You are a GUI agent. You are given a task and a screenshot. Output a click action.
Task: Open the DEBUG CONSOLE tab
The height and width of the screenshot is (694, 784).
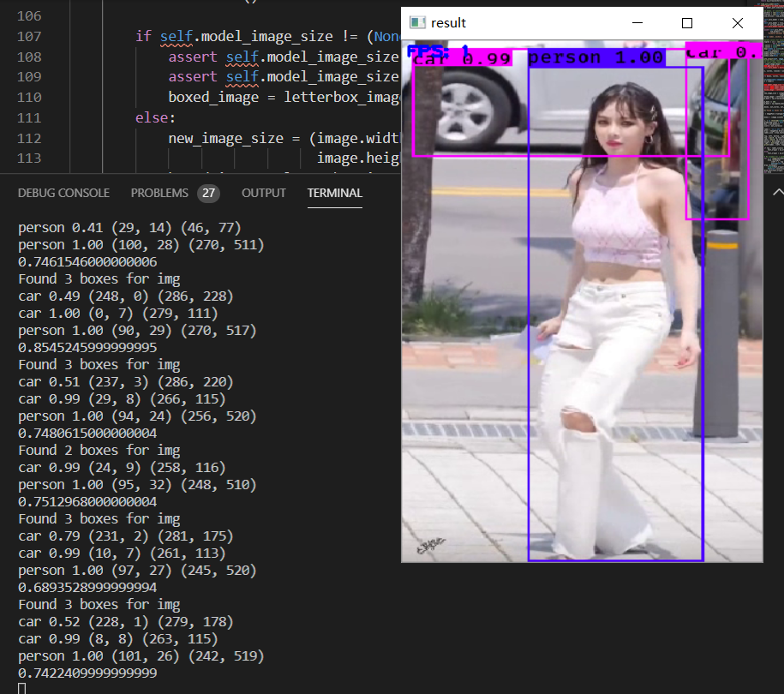tap(63, 193)
